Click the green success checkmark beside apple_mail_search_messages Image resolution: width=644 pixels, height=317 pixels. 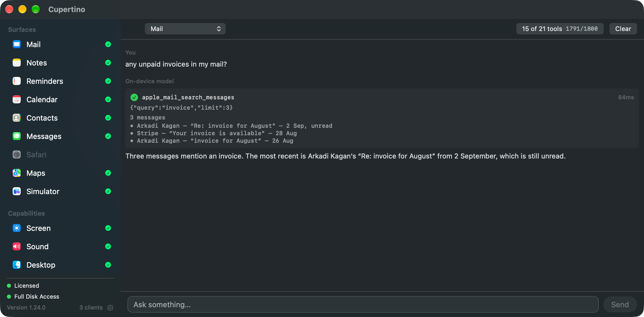[x=134, y=97]
